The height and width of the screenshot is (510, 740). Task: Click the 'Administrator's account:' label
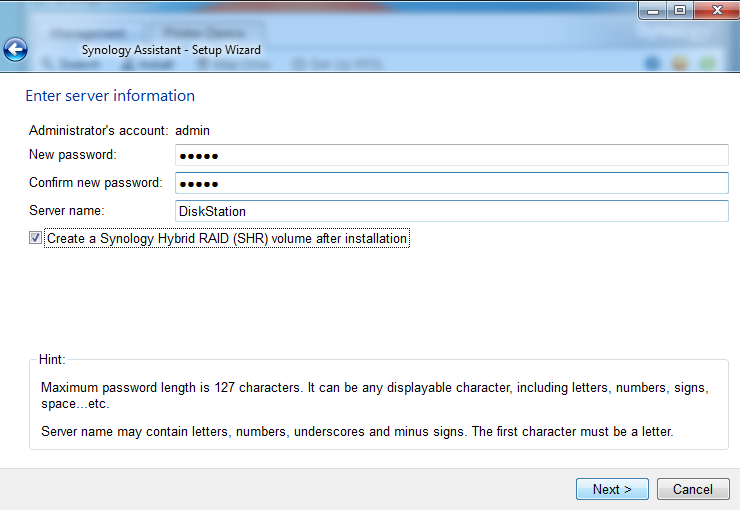click(x=98, y=131)
